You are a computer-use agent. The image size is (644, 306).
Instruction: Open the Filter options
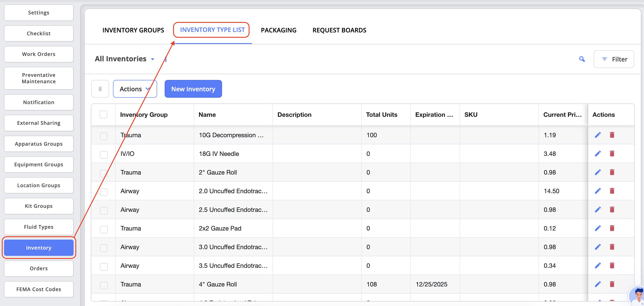[614, 59]
